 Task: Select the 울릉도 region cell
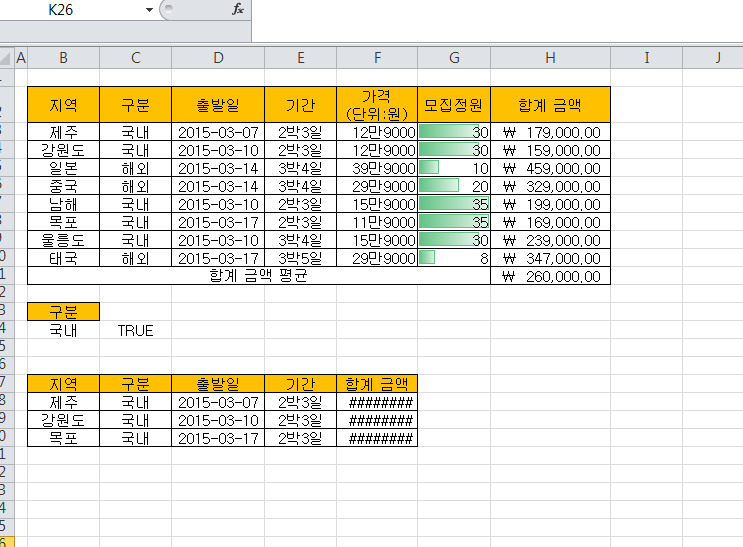(63, 240)
